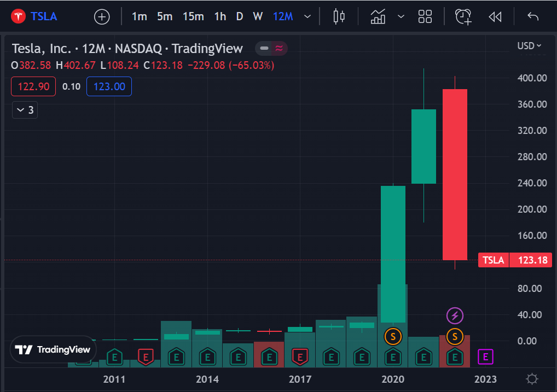Screen dimensions: 557x392
Task: Click the chart title Tesla, Inc. 12M NASDAQ
Action: (127, 49)
